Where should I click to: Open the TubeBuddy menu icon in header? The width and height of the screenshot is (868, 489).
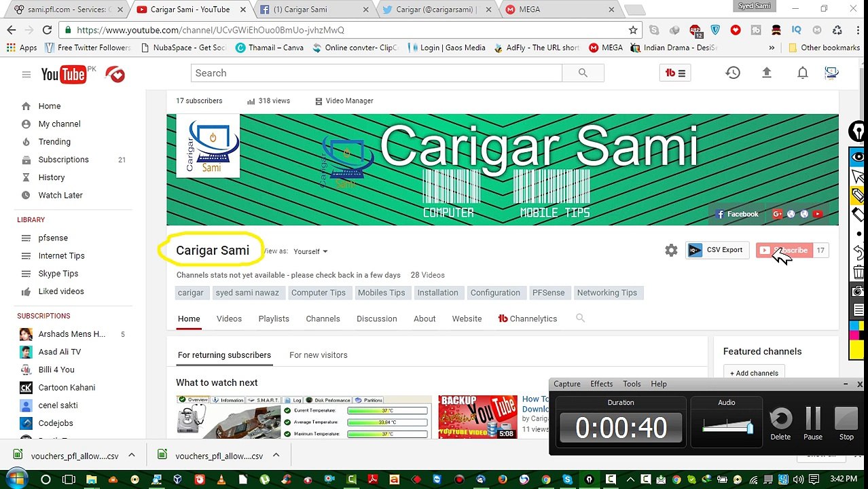tap(675, 73)
